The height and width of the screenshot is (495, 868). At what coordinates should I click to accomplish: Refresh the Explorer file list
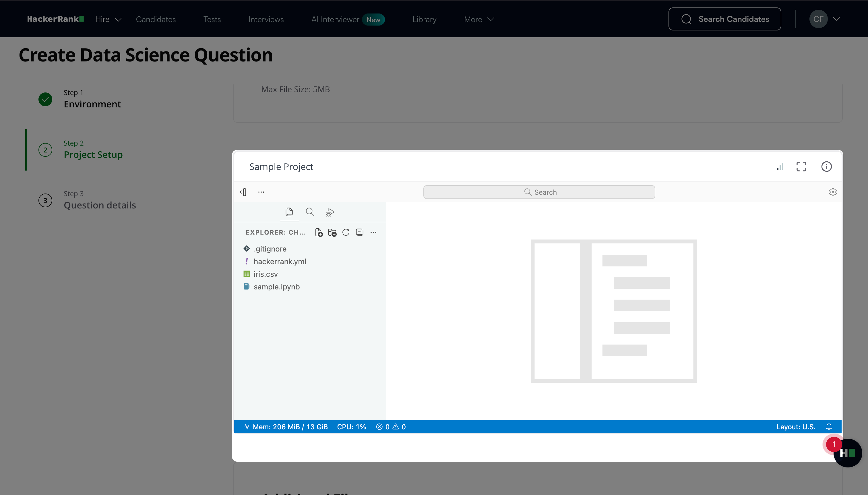click(x=346, y=233)
